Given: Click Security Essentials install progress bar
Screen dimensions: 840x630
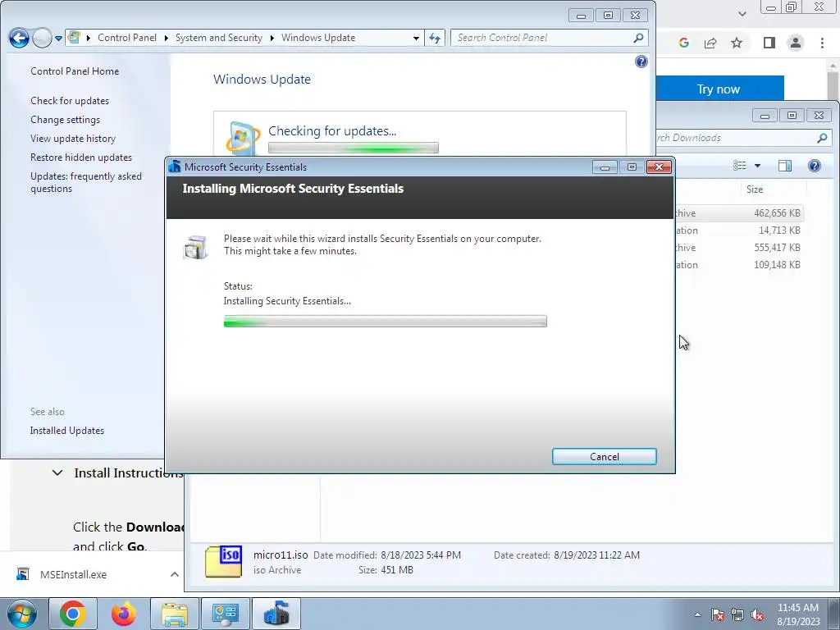Looking at the screenshot, I should click(386, 321).
